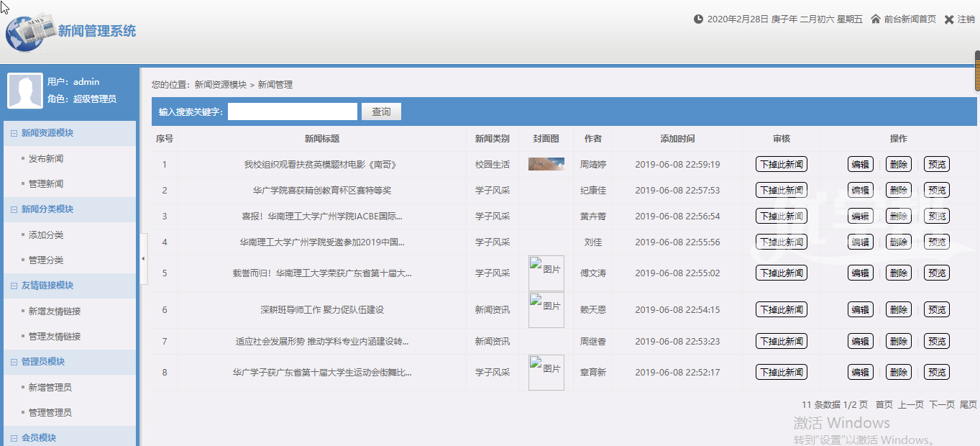This screenshot has height=446, width=980.
Task: Open 发布新闻 in the sidebar
Action: click(46, 159)
